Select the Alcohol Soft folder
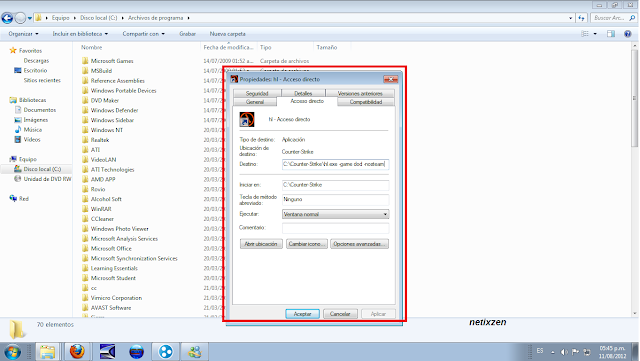 click(x=106, y=199)
